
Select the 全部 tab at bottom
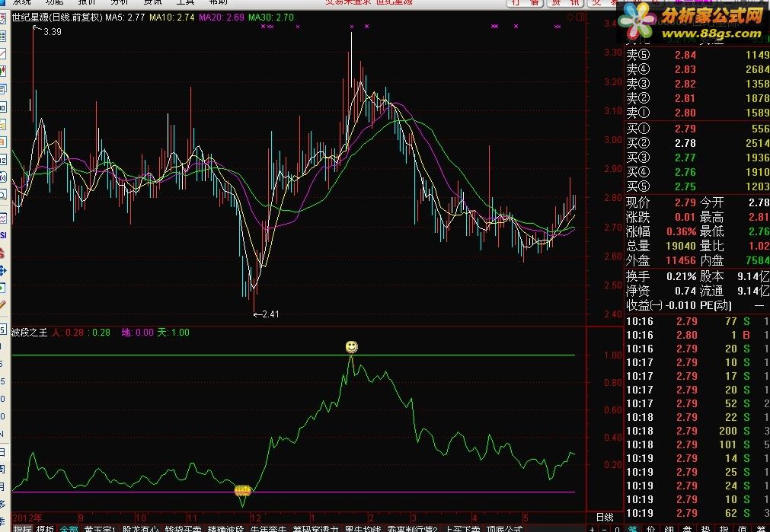pos(69,529)
